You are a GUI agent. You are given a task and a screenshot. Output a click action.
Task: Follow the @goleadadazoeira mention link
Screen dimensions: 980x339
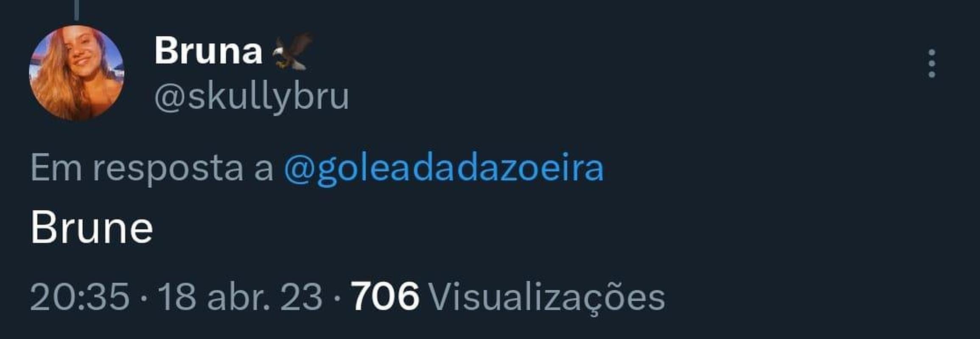[443, 169]
